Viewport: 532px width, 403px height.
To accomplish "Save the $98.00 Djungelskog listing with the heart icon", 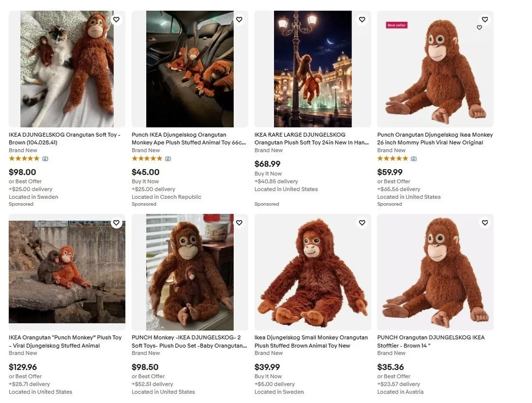I will (x=116, y=20).
